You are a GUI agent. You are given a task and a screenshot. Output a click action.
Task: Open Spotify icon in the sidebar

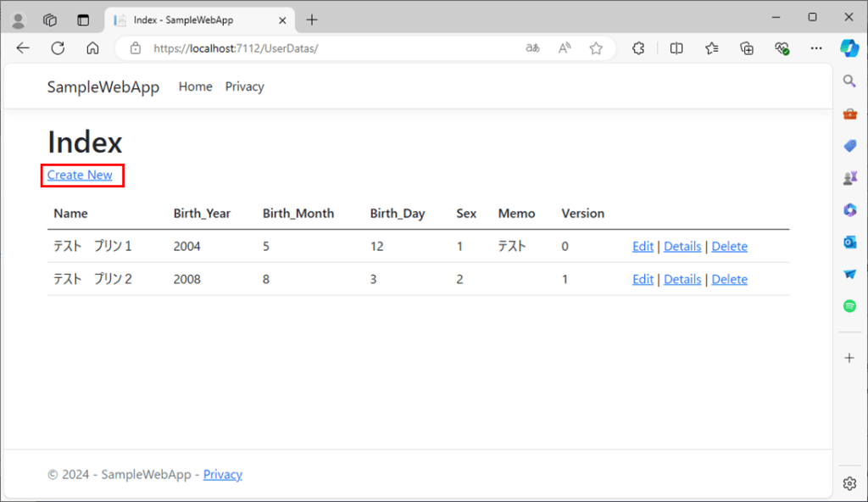tap(849, 306)
